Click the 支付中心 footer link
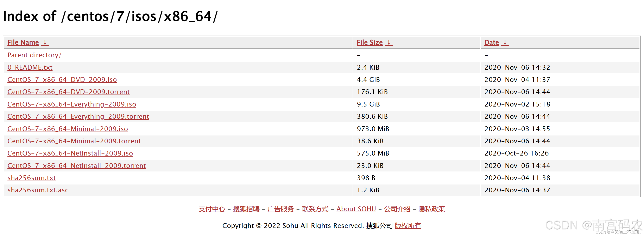Image resolution: width=644 pixels, height=236 pixels. click(212, 209)
